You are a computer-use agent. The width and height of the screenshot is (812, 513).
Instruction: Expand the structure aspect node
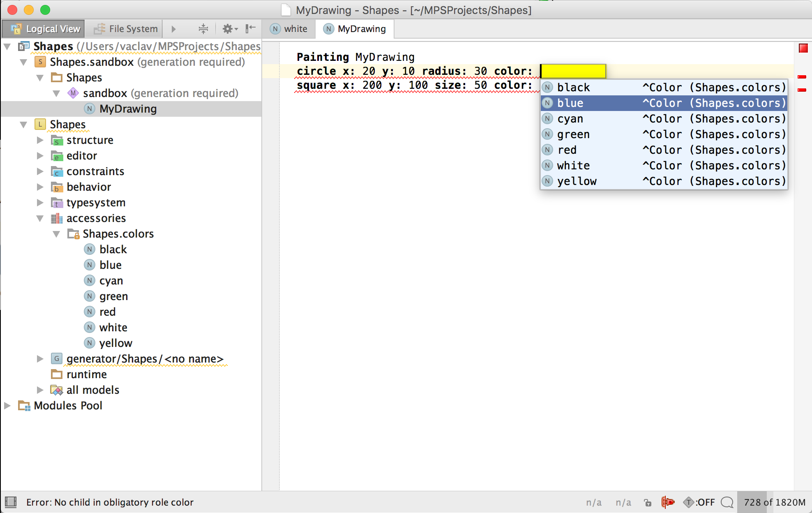(40, 140)
